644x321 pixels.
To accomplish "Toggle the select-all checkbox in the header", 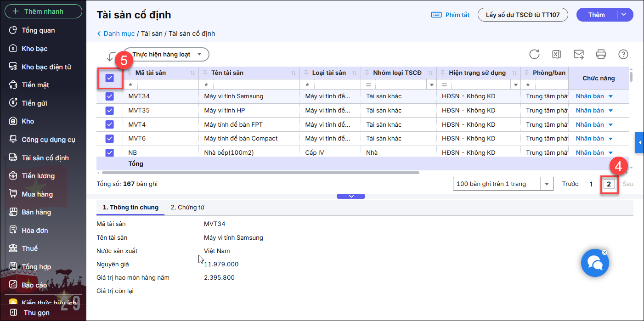I will coord(109,78).
